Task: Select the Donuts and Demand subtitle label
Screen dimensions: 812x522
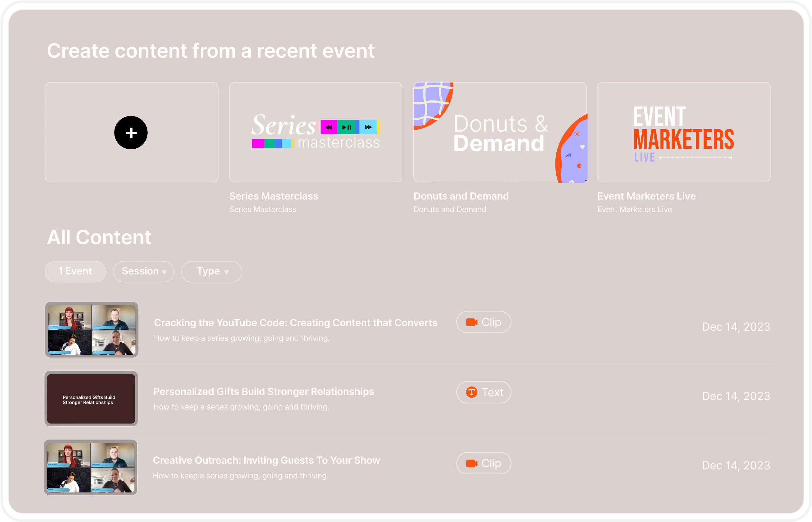Action: coord(450,209)
